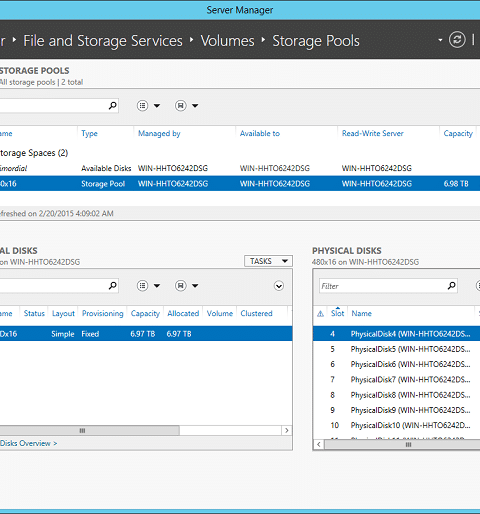Select the Storage Pools breadcrumb

pos(316,41)
